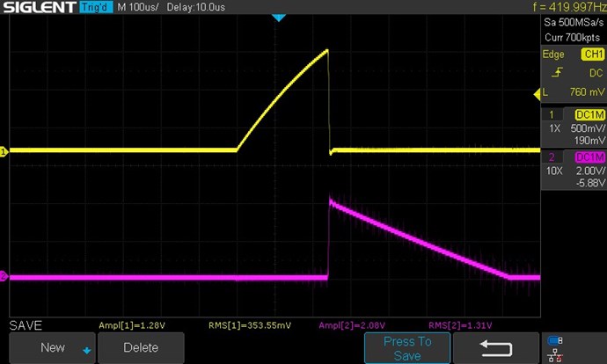Select Press To Save button

[407, 348]
